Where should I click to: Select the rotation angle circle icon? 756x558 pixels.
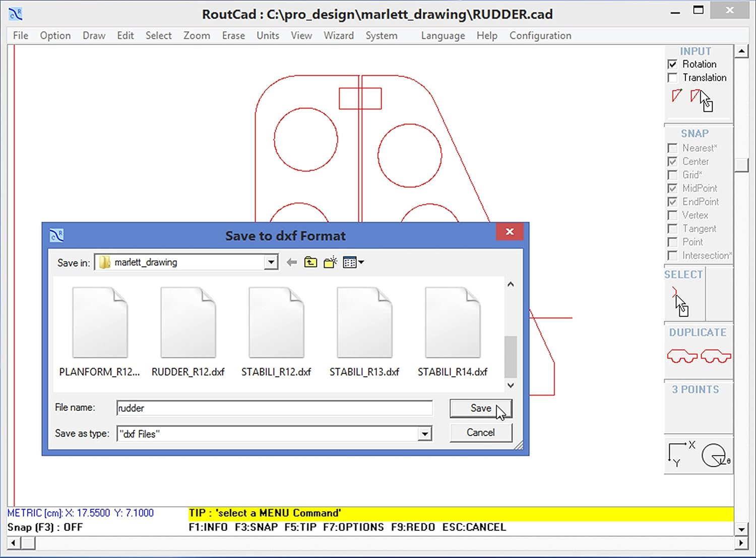tap(714, 455)
